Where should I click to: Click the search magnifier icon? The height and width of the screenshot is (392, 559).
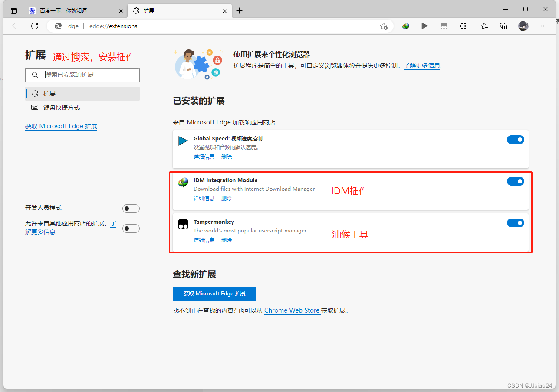(x=35, y=75)
